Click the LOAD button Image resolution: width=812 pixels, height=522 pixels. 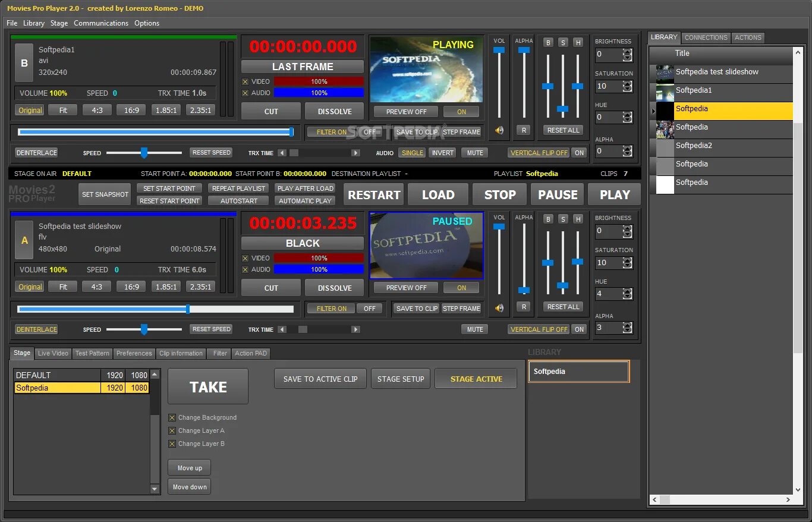click(438, 195)
